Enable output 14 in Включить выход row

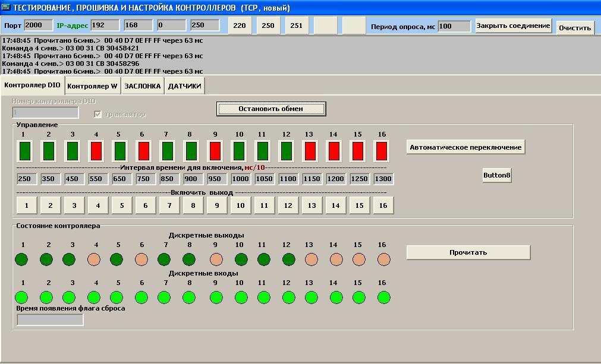tap(336, 205)
